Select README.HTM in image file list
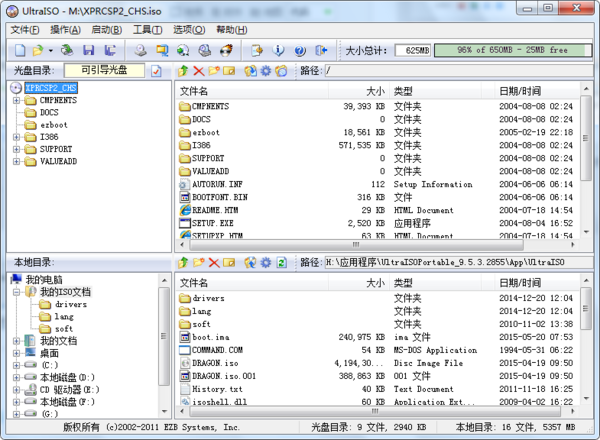Image resolution: width=600 pixels, height=440 pixels. pos(215,210)
